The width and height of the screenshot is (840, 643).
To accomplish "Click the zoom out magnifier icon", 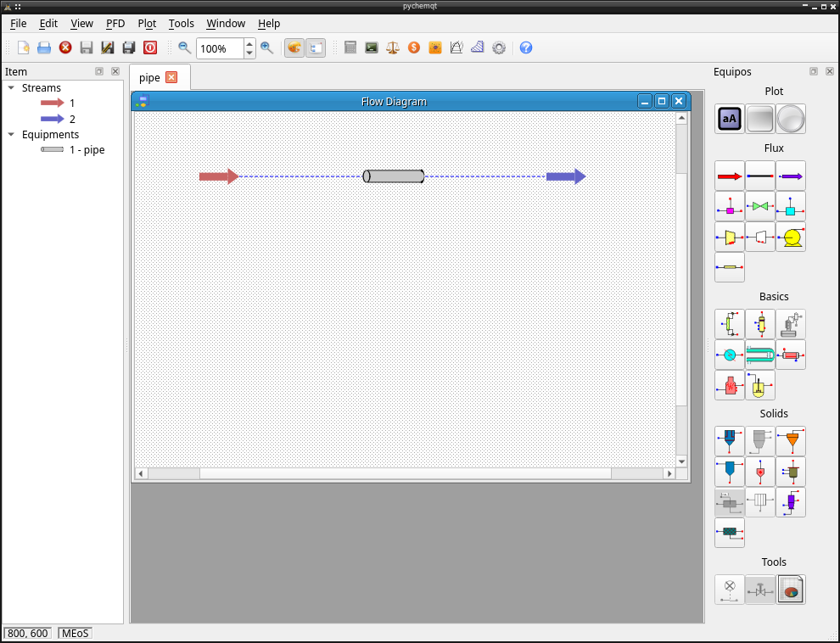I will (x=185, y=48).
